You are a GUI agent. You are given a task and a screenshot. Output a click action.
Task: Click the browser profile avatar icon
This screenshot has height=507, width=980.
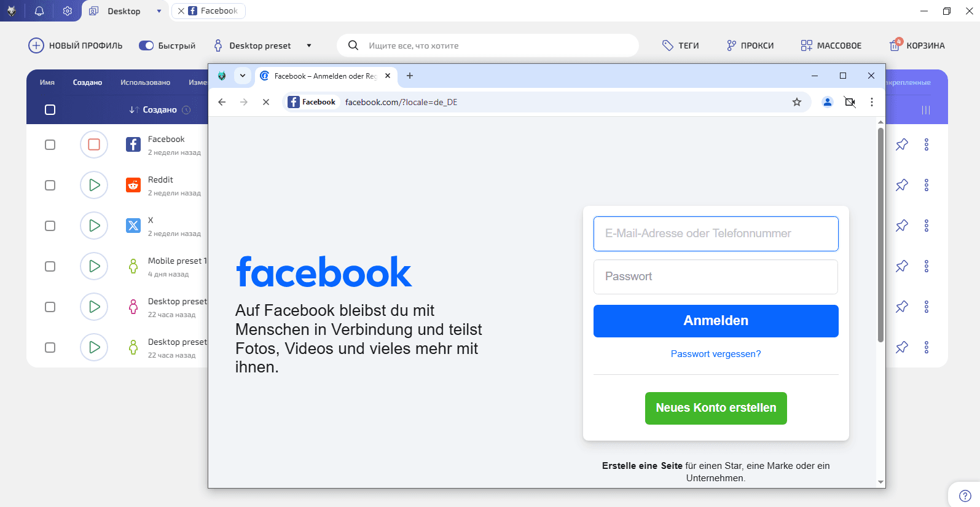[828, 102]
